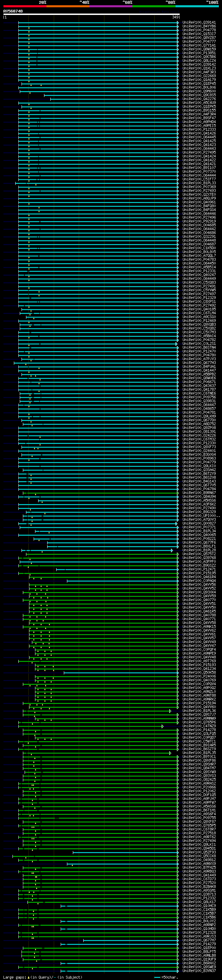The height and width of the screenshot is (980, 222).
Task: Open the UniRef100_P13851 hit
Action: pos(199,53)
